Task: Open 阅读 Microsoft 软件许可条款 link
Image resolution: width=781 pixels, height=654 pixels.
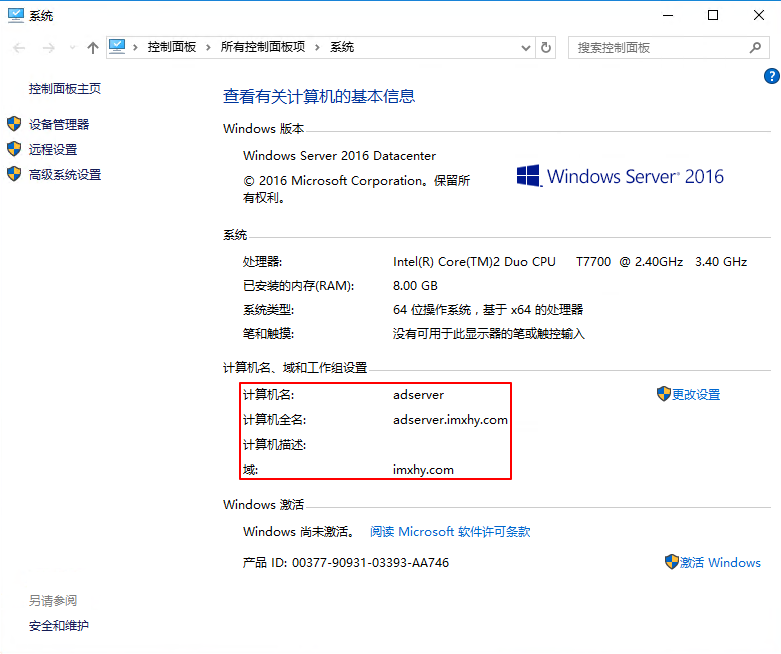Action: click(450, 532)
